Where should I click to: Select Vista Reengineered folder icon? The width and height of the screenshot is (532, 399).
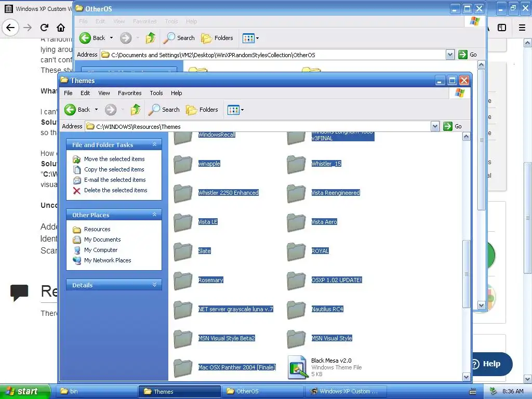[296, 194]
